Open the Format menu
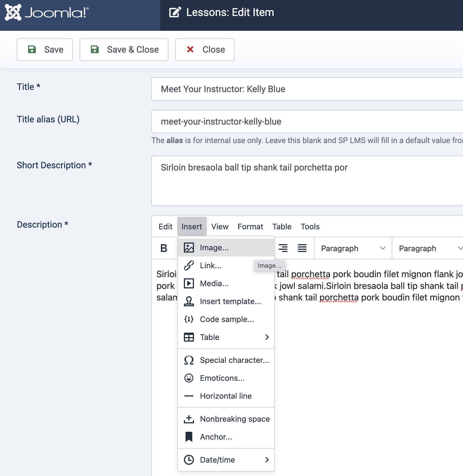 pos(250,227)
